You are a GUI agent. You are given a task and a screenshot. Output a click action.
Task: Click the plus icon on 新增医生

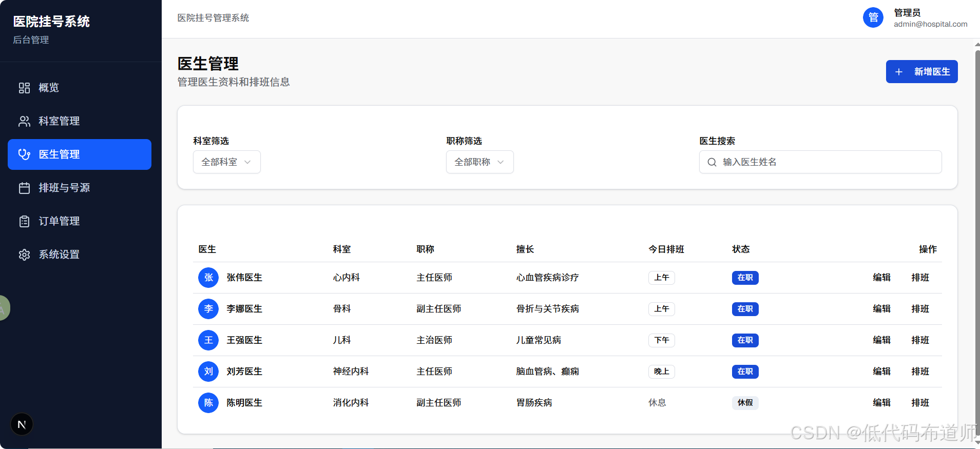click(899, 72)
